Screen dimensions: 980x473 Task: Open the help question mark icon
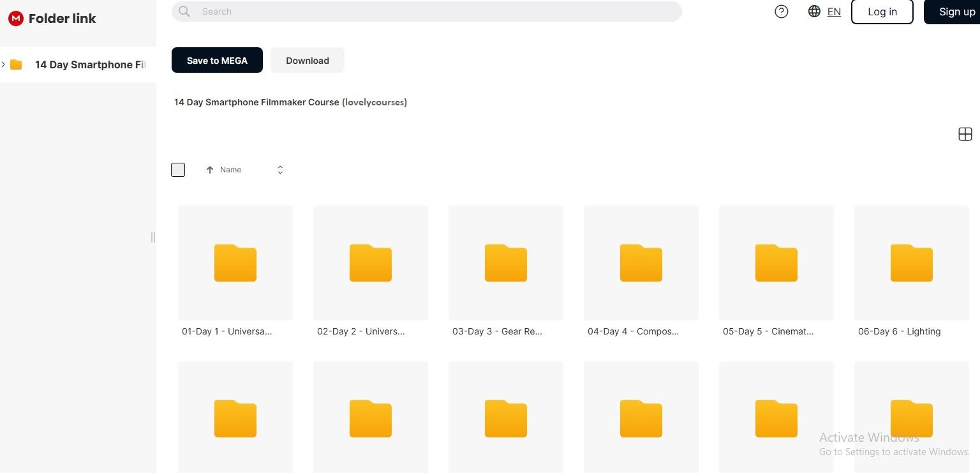click(x=781, y=11)
